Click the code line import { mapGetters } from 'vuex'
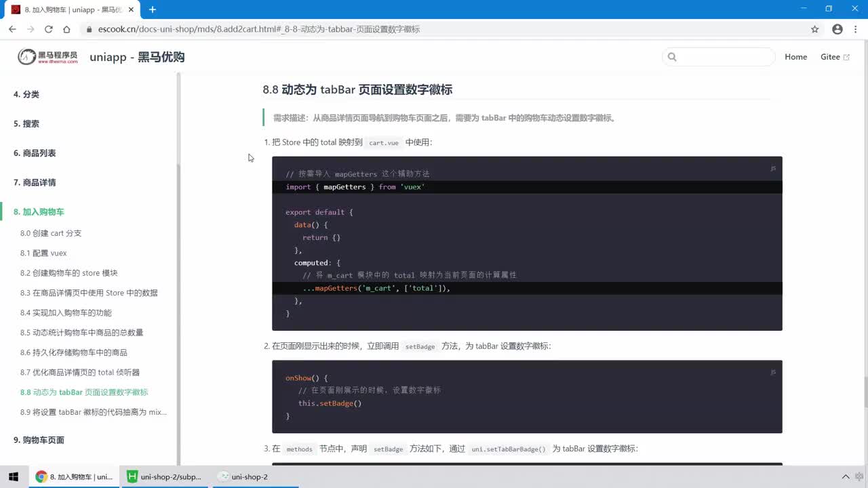The image size is (868, 488). coord(355,186)
